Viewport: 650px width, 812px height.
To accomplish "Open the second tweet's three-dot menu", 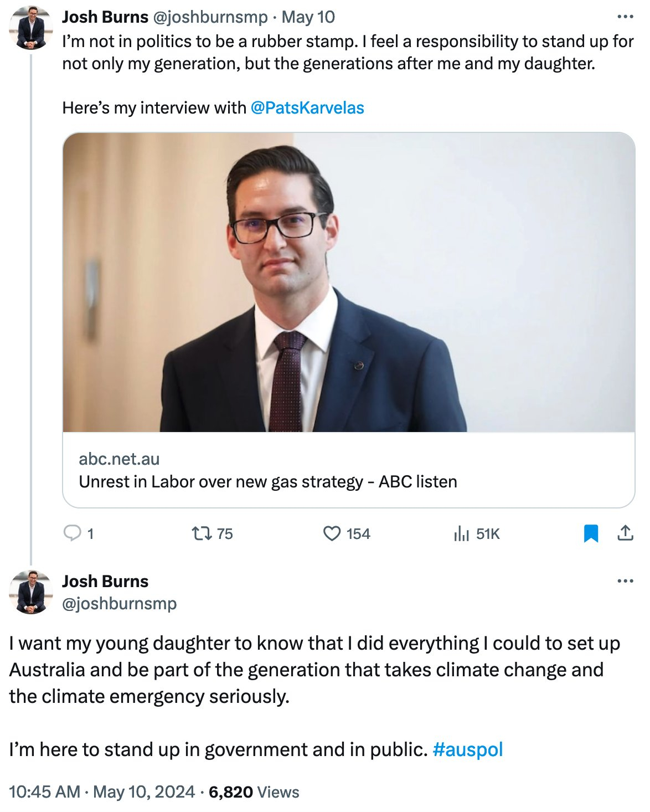I will [x=625, y=581].
